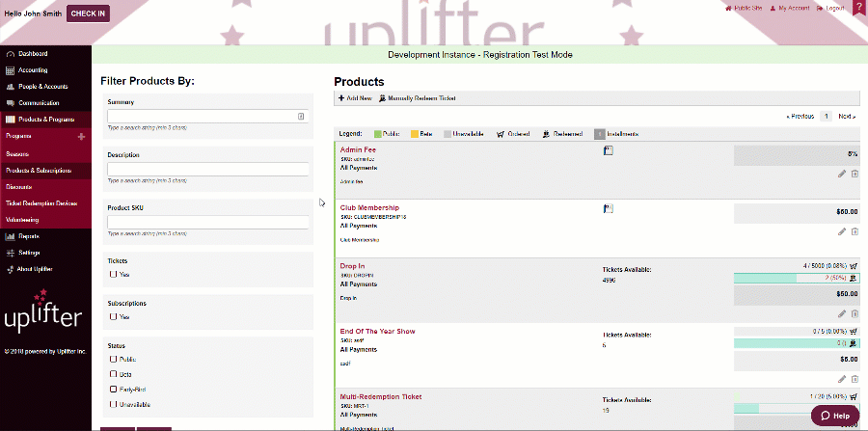Click Manually Redeem Ticket
Image resolution: width=868 pixels, height=431 pixels.
click(x=418, y=98)
